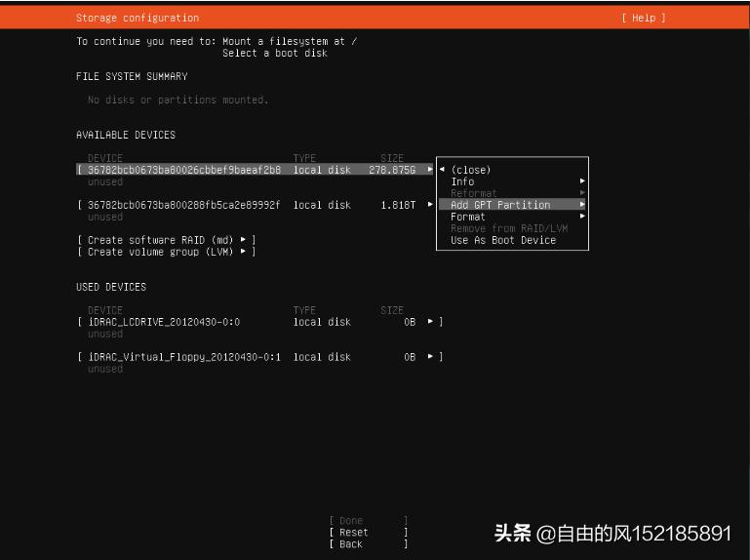Screen dimensions: 750x560
Task: Click the 278.875G size value
Action: click(392, 170)
